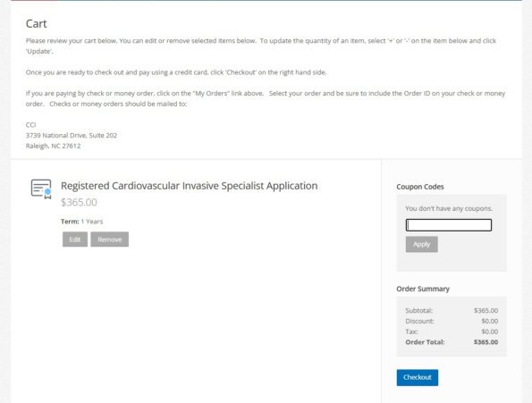Proceed with the blue Checkout button
The width and height of the screenshot is (532, 403).
point(418,377)
